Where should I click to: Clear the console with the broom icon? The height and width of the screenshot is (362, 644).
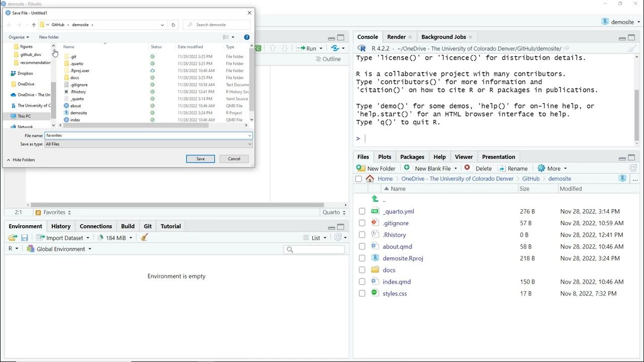632,48
